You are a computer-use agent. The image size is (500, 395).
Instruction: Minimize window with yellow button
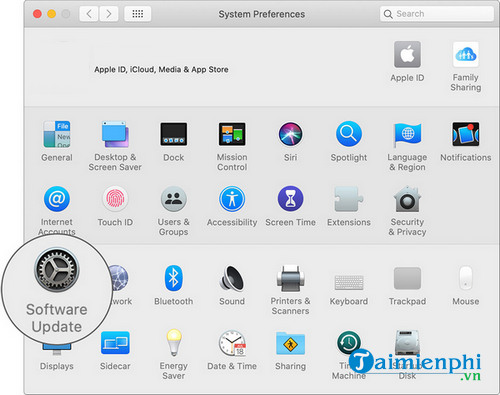(x=52, y=14)
